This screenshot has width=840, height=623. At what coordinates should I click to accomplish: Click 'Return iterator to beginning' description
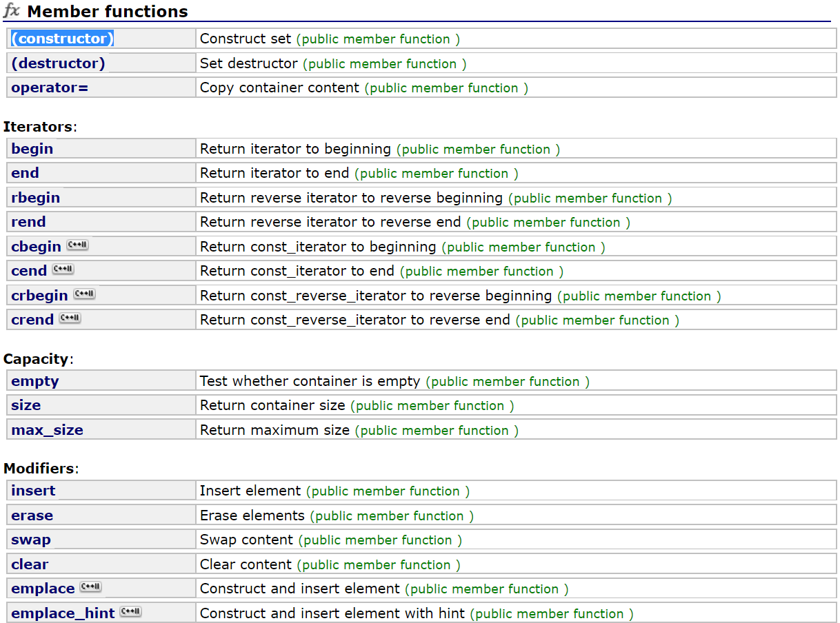pos(296,149)
